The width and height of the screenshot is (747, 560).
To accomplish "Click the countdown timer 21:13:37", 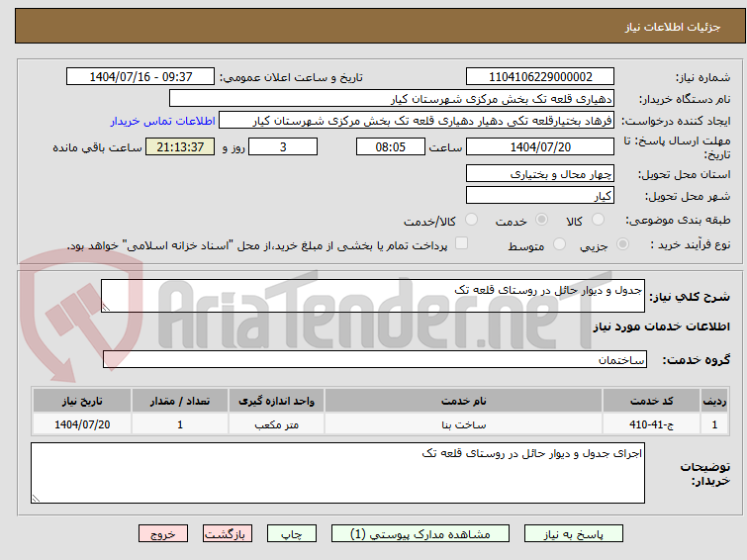I will coord(180,146).
